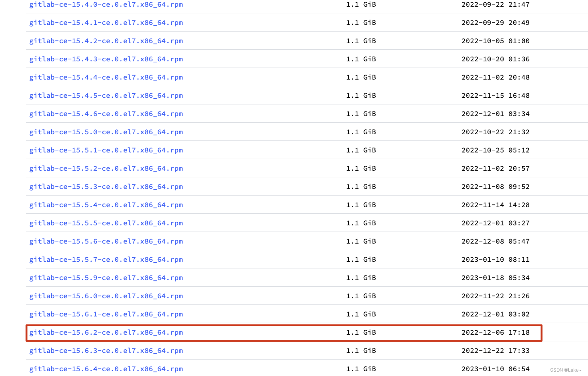Viewport: 588px width, 376px height.
Task: Click the 1.1 GiB size in gitlab-ce-15.5.0 row
Action: (361, 132)
